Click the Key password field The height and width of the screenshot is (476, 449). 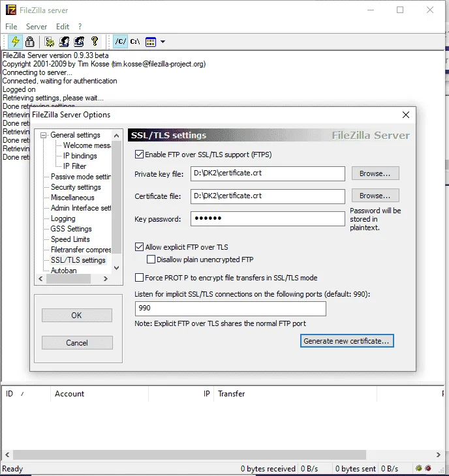(x=268, y=218)
